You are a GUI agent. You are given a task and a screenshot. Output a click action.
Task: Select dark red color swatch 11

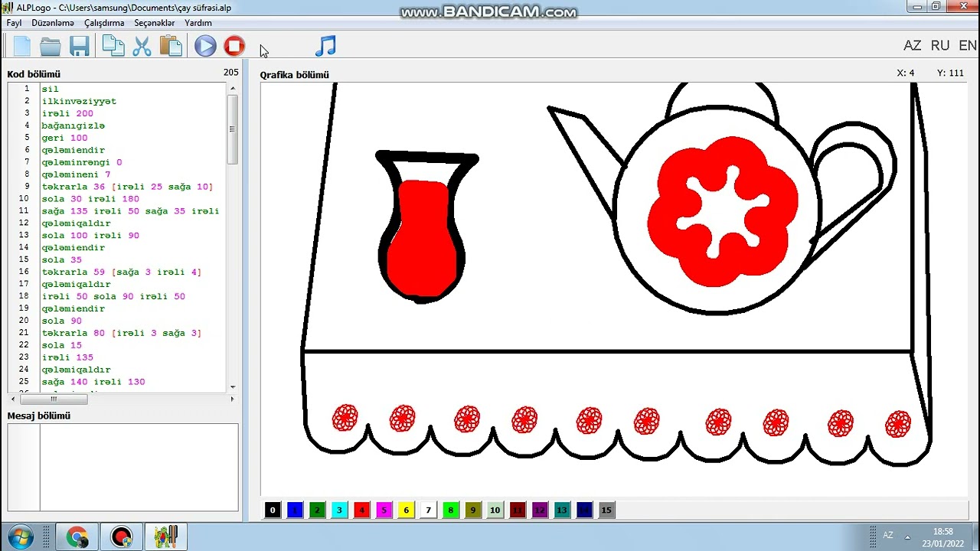coord(518,510)
